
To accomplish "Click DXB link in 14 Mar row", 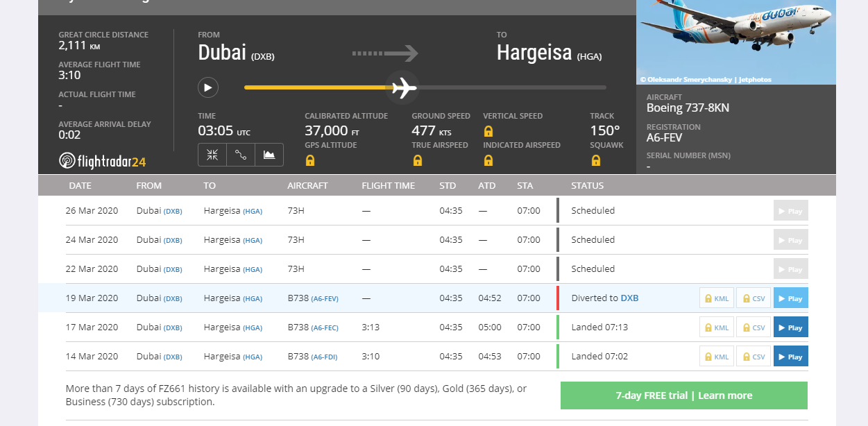I will (x=173, y=357).
